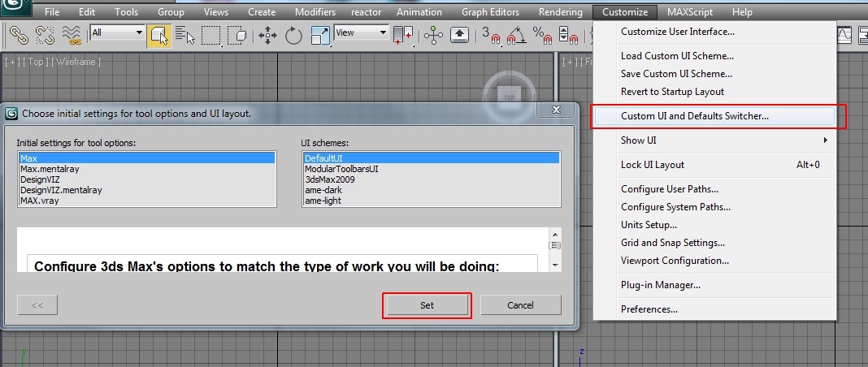Select Custom UI and Defaults Switcher
This screenshot has height=367, width=868.
[x=714, y=116]
